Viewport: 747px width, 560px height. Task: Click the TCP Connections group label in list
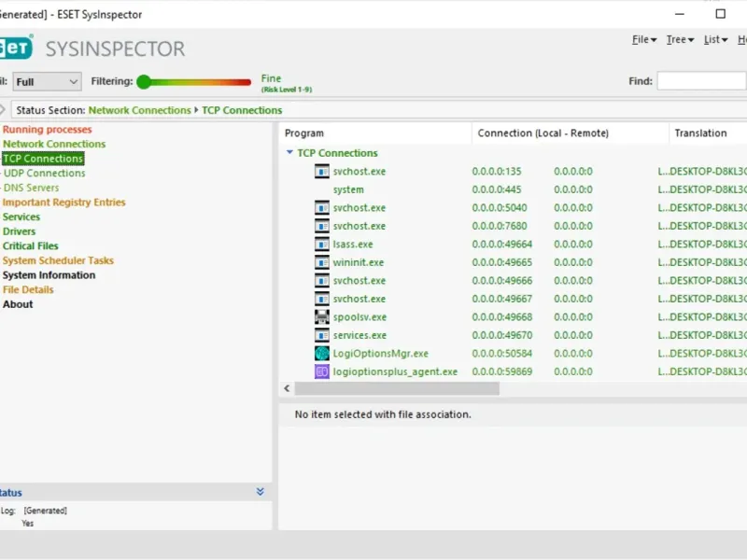337,153
